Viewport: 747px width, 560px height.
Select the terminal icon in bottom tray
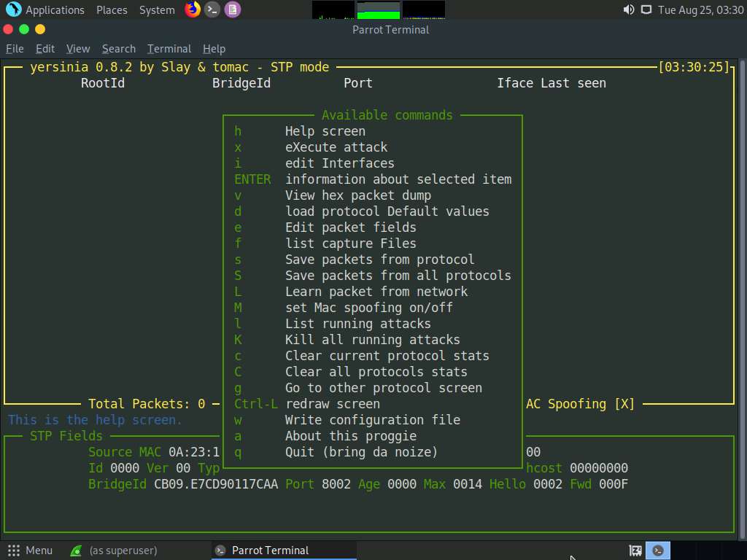pyautogui.click(x=658, y=551)
